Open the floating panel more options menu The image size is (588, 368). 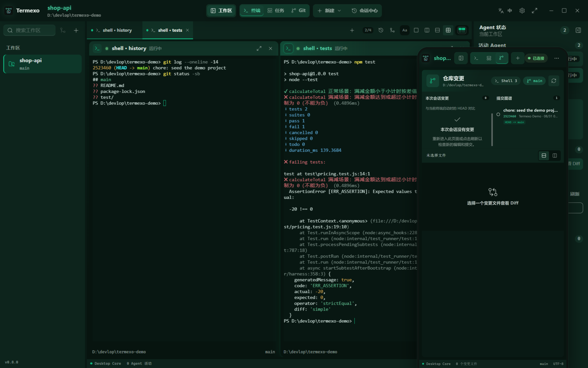click(x=556, y=58)
